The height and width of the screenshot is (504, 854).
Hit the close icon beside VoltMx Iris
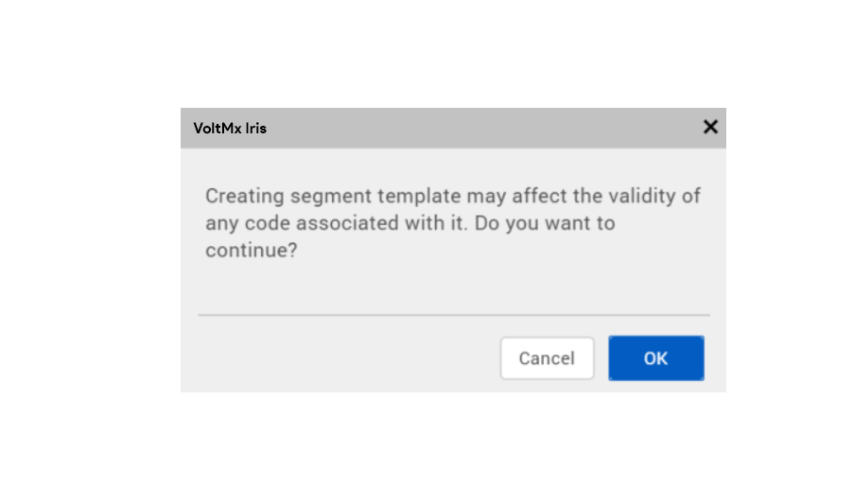[710, 127]
